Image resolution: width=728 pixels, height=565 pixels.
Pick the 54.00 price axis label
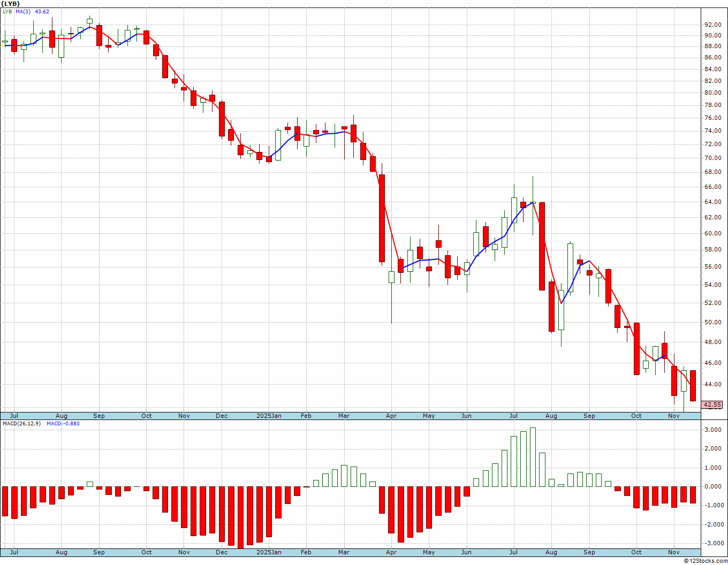[712, 284]
